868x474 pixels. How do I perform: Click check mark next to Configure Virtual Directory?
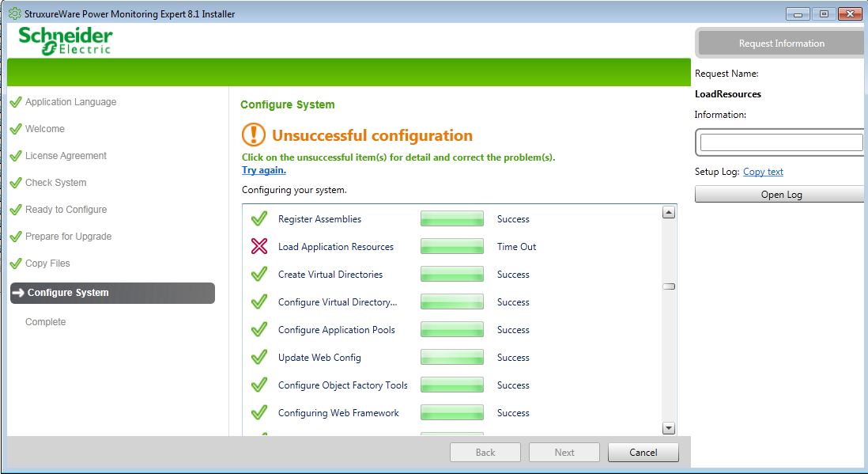coord(259,301)
